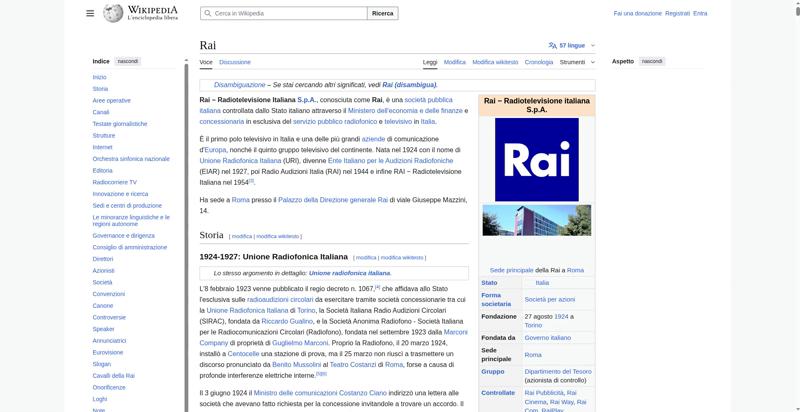Switch to the Discussione tab
Screen dimensions: 800x412
235,62
